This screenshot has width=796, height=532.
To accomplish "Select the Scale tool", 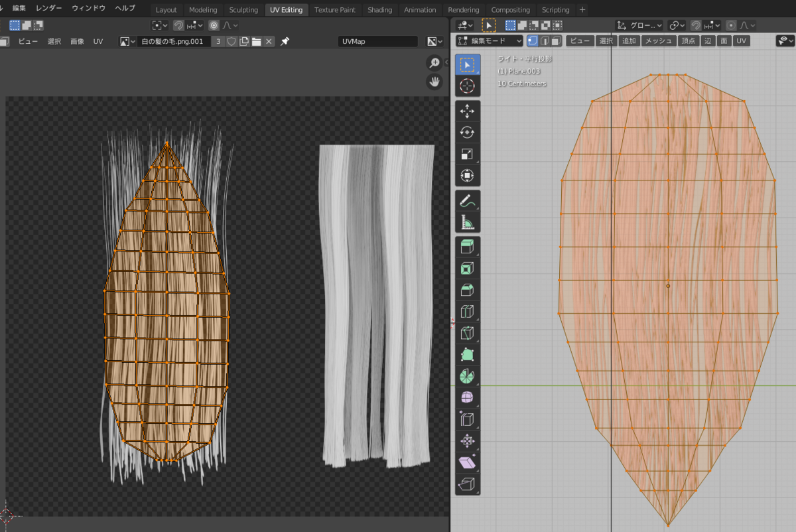I will click(x=468, y=155).
